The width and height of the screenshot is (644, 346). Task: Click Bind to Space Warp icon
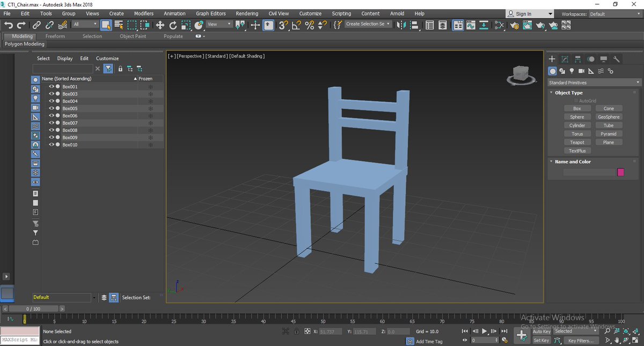pyautogui.click(x=63, y=25)
